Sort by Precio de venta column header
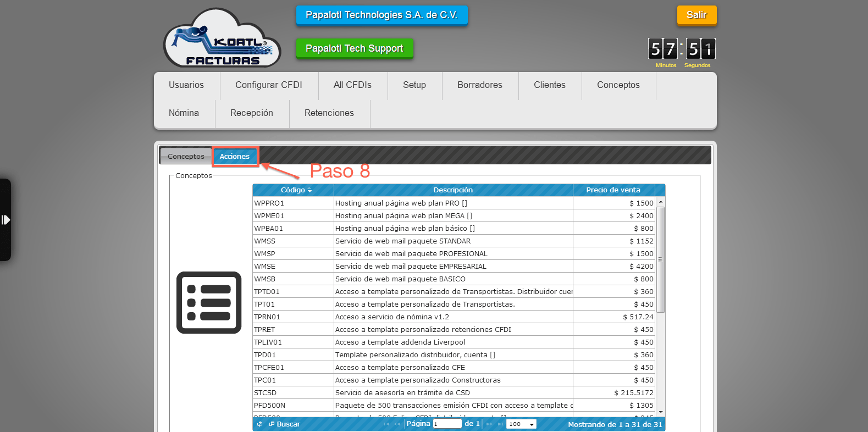The image size is (868, 432). coord(613,190)
